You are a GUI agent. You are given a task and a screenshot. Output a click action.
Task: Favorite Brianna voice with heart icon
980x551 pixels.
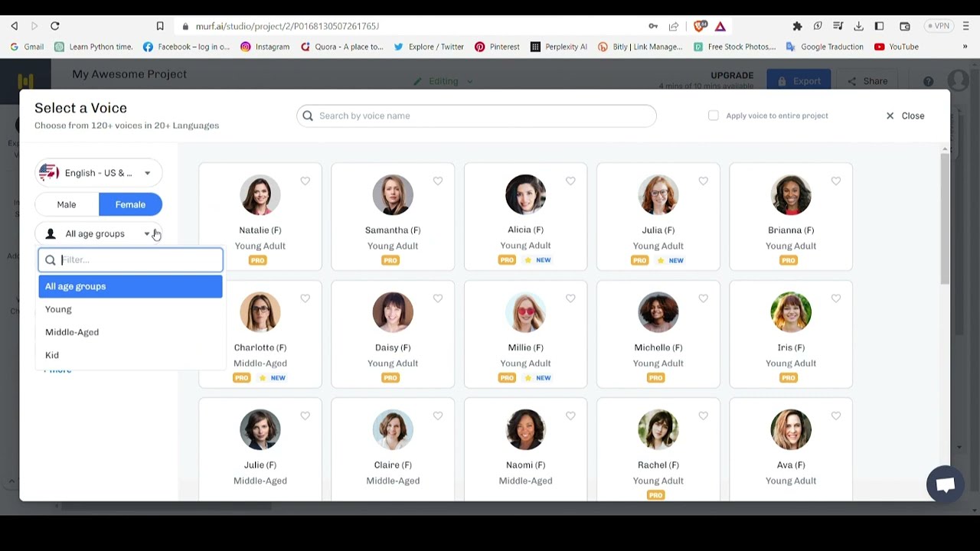tap(836, 181)
